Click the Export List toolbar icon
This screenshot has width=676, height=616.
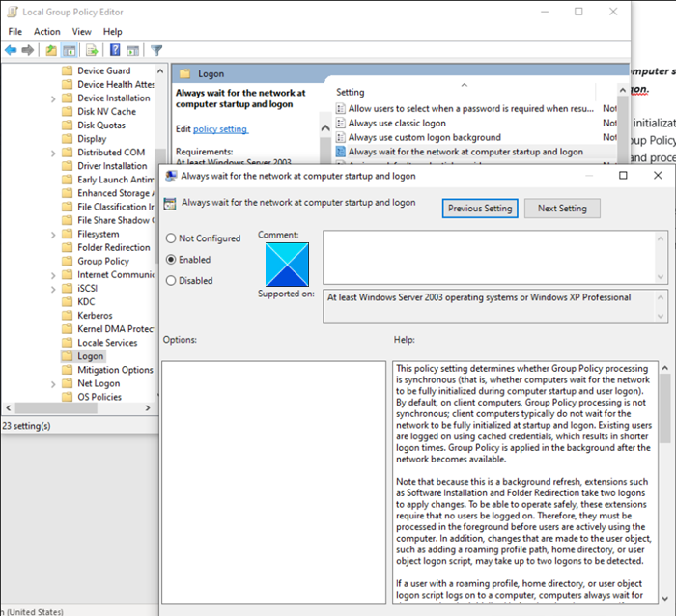(92, 50)
